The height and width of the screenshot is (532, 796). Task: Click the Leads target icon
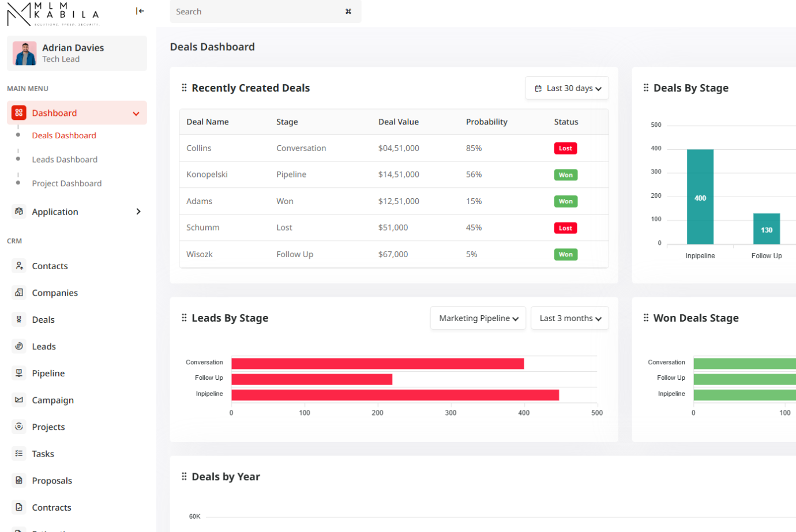coord(19,346)
